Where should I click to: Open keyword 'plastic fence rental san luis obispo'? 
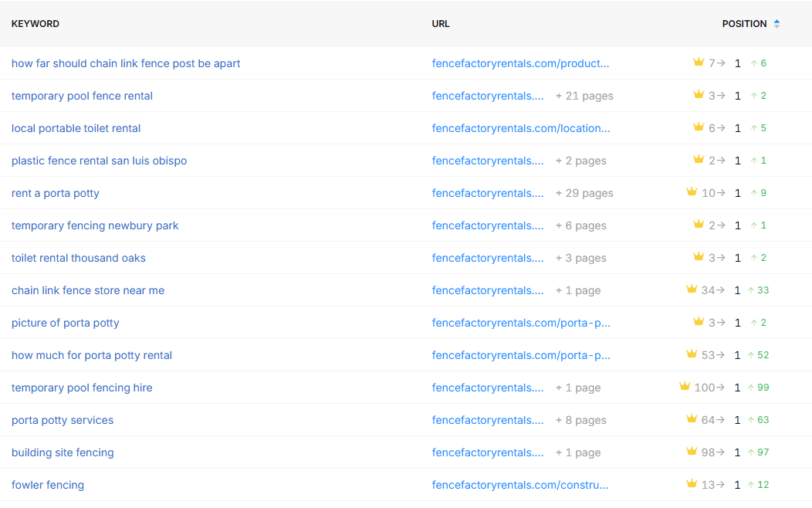click(99, 161)
